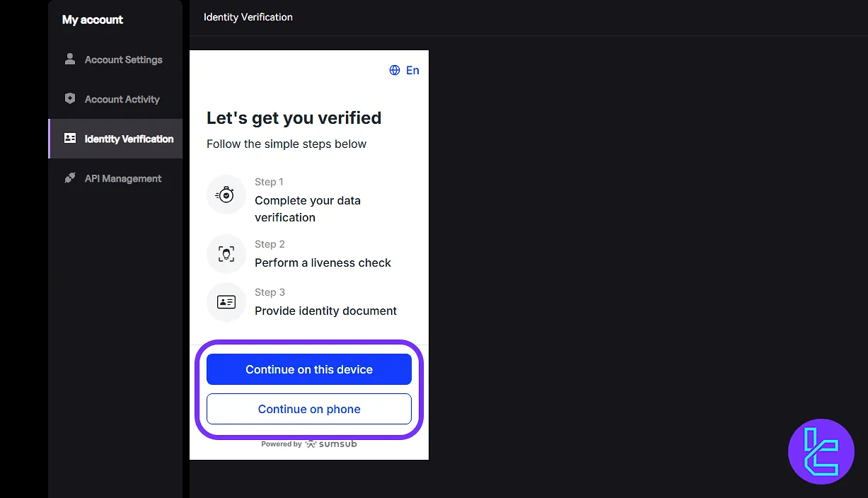Click the My account heading
Screen dimensions: 868x498
92,20
